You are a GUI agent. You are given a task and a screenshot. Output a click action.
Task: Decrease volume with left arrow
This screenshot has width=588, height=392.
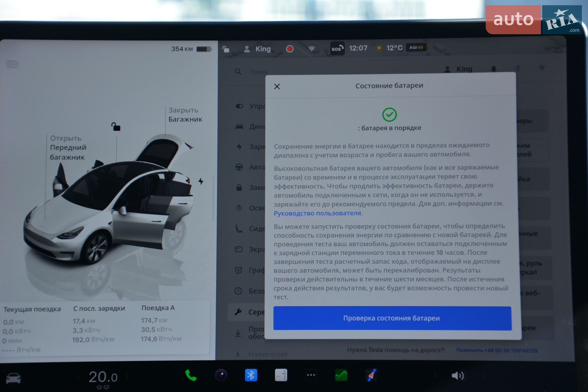(435, 376)
